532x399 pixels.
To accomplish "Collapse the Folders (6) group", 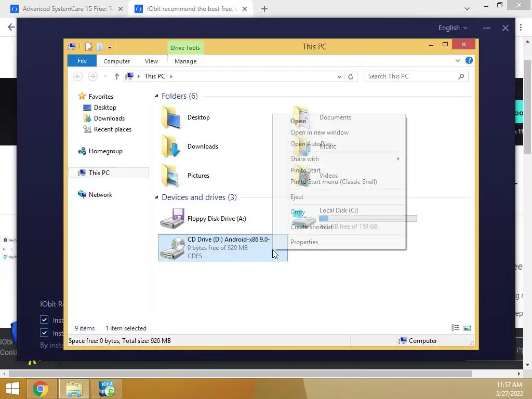I will (156, 96).
